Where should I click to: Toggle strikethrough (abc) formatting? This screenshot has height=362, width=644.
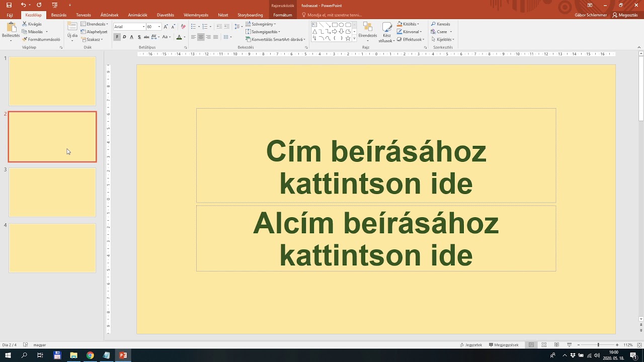[146, 37]
